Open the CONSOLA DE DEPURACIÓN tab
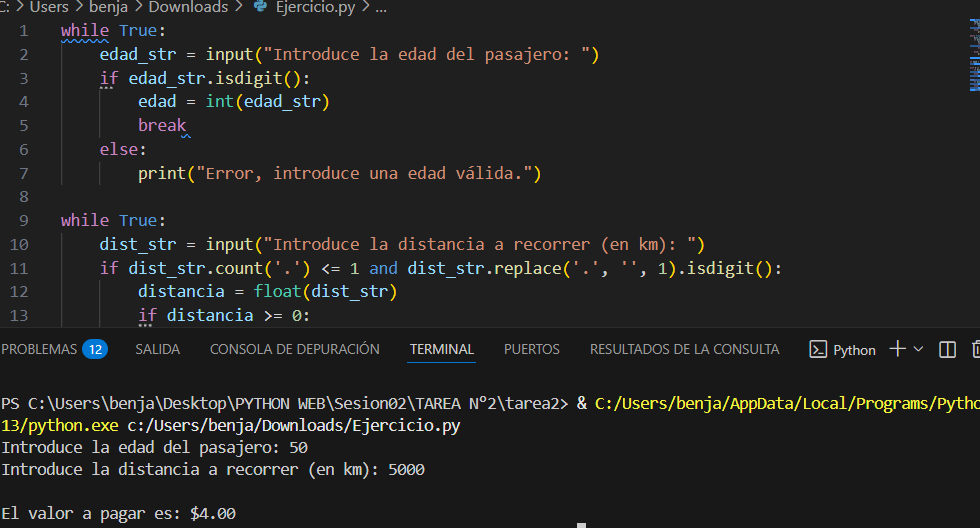The image size is (980, 528). click(x=294, y=349)
